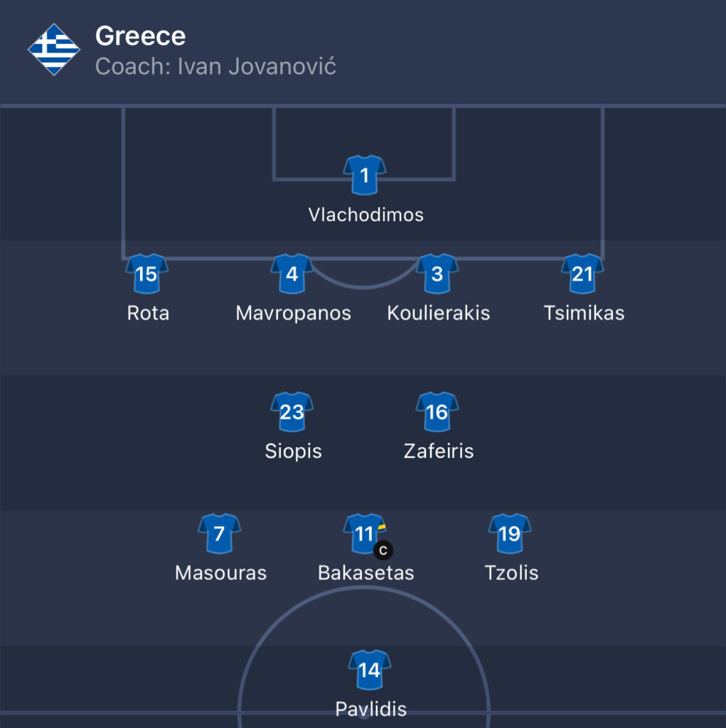Tap Masouras number 7 jersey

(219, 533)
